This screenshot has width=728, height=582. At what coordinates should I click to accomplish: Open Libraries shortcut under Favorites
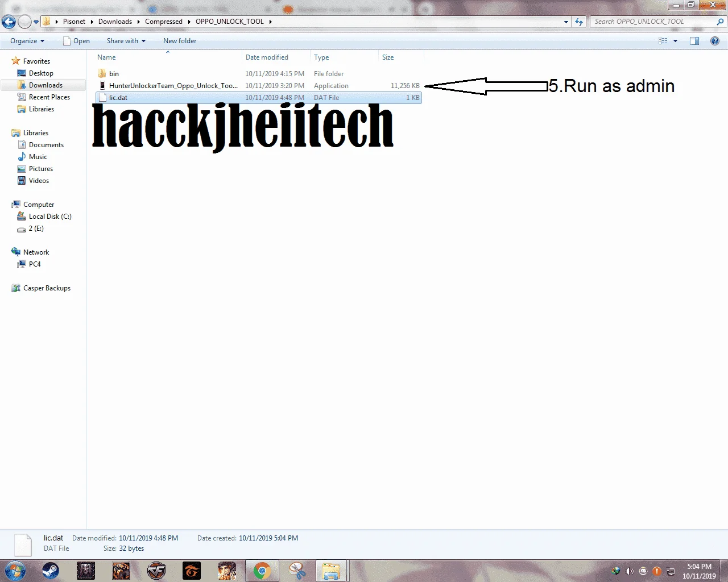tap(42, 109)
